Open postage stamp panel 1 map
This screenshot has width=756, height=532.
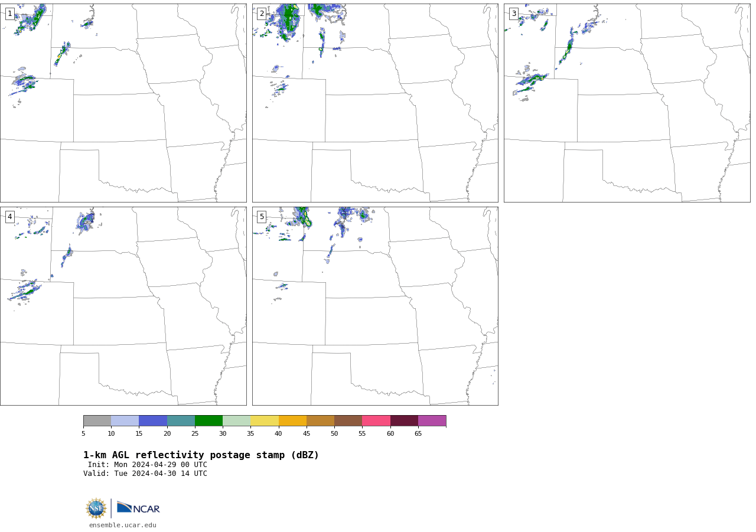pyautogui.click(x=123, y=103)
